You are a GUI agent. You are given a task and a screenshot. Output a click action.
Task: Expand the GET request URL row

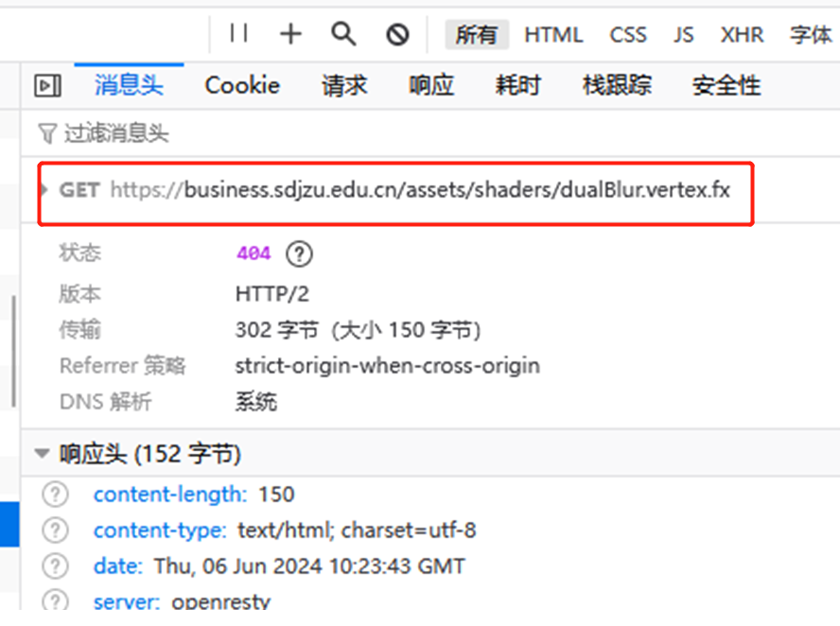(x=44, y=190)
